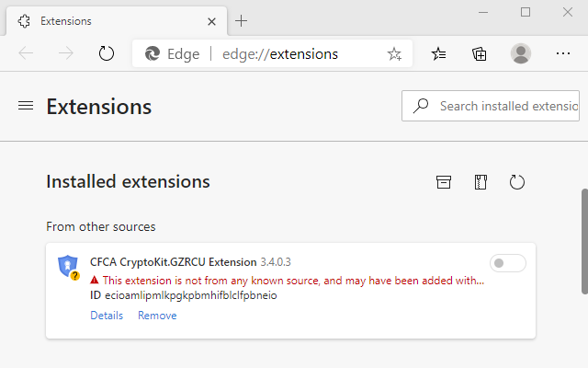Open a new tab with plus button
This screenshot has width=588, height=368.
242,20
